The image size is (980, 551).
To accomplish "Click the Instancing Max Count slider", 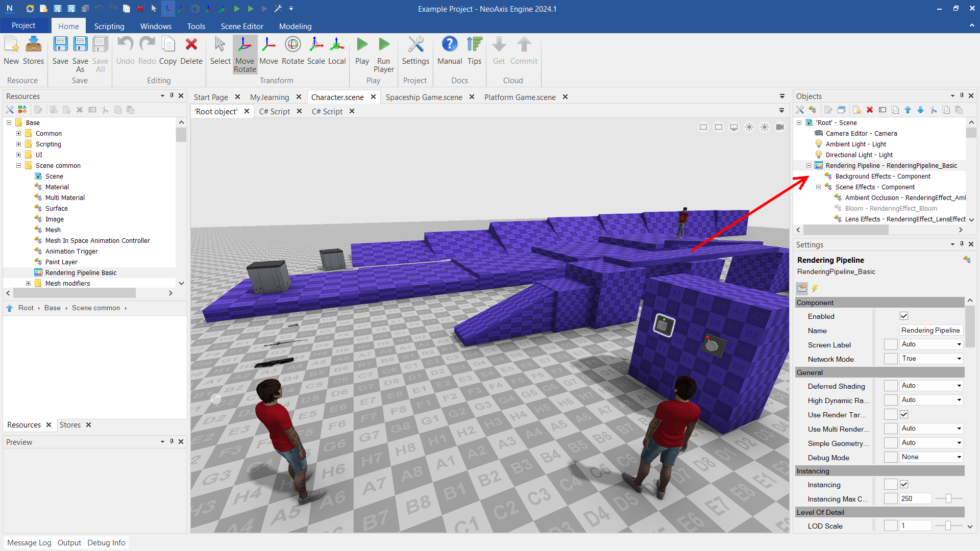I will pos(948,499).
